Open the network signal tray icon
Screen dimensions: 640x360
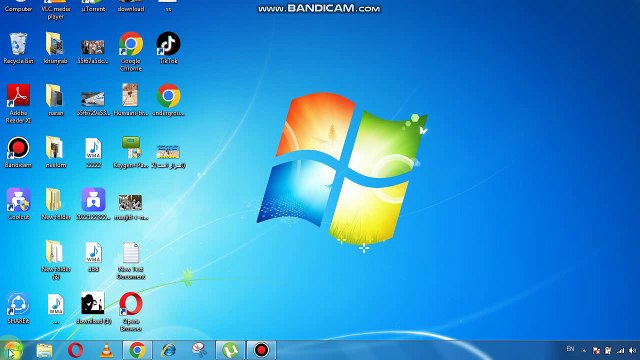620,351
